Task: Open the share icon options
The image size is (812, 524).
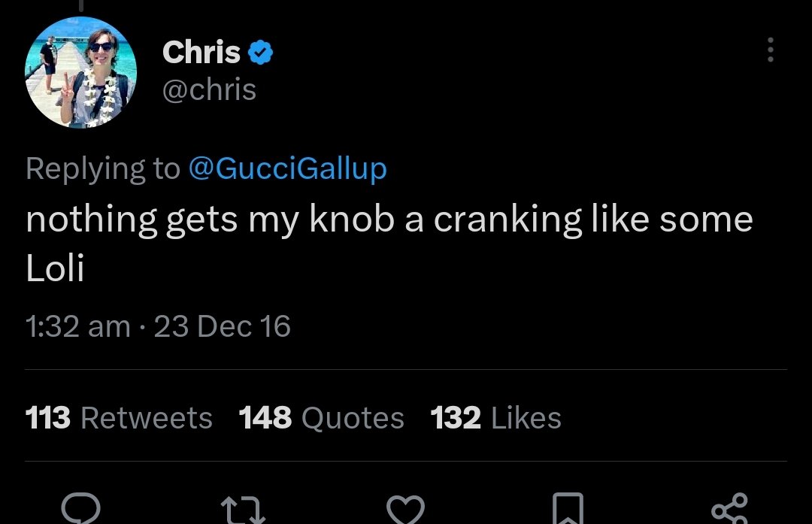Action: tap(729, 510)
